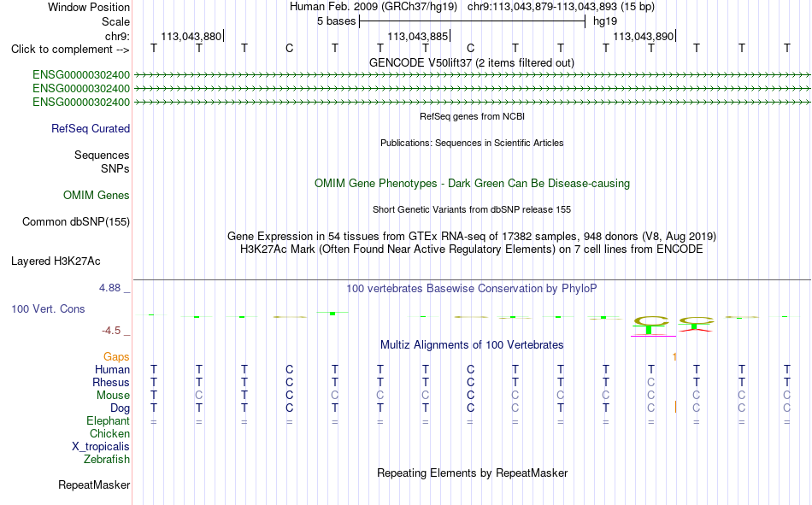Click the Window Position label
The image size is (812, 505).
coord(89,7)
